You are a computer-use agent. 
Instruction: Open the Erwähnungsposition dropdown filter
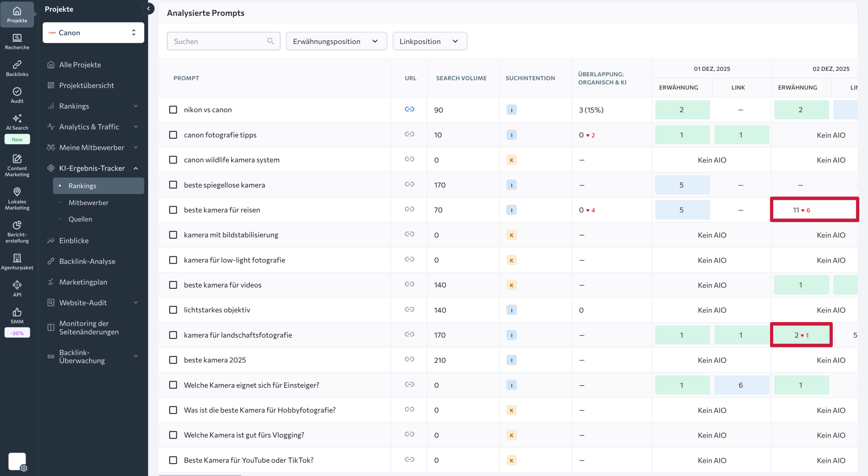coord(336,41)
